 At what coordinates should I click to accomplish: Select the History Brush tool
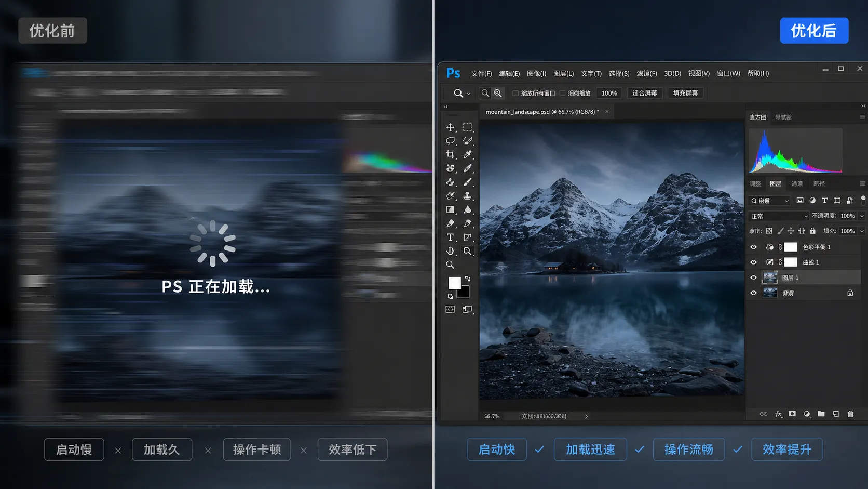pyautogui.click(x=450, y=196)
